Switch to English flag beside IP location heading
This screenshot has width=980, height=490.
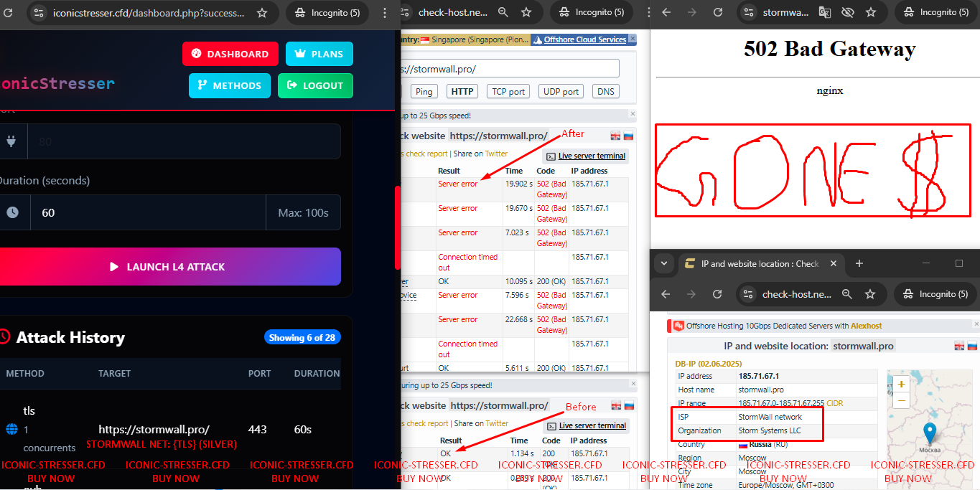pyautogui.click(x=959, y=346)
